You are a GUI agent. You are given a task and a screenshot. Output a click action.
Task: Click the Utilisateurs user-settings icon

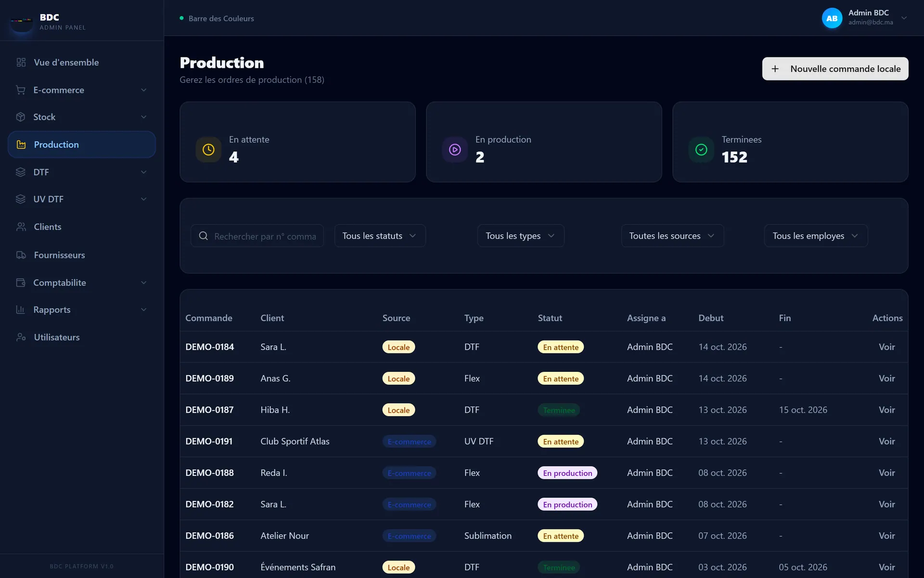tap(21, 337)
